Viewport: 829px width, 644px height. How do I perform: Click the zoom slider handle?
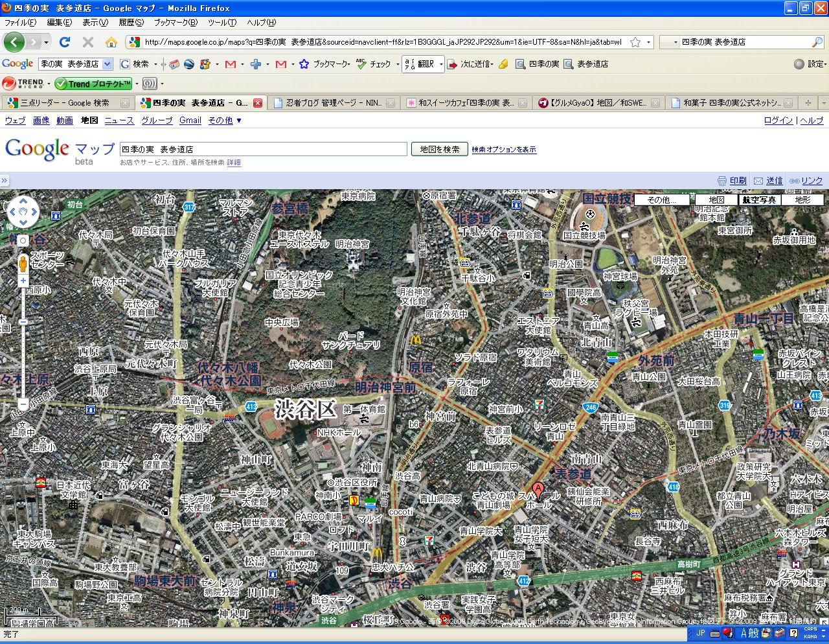[23, 322]
